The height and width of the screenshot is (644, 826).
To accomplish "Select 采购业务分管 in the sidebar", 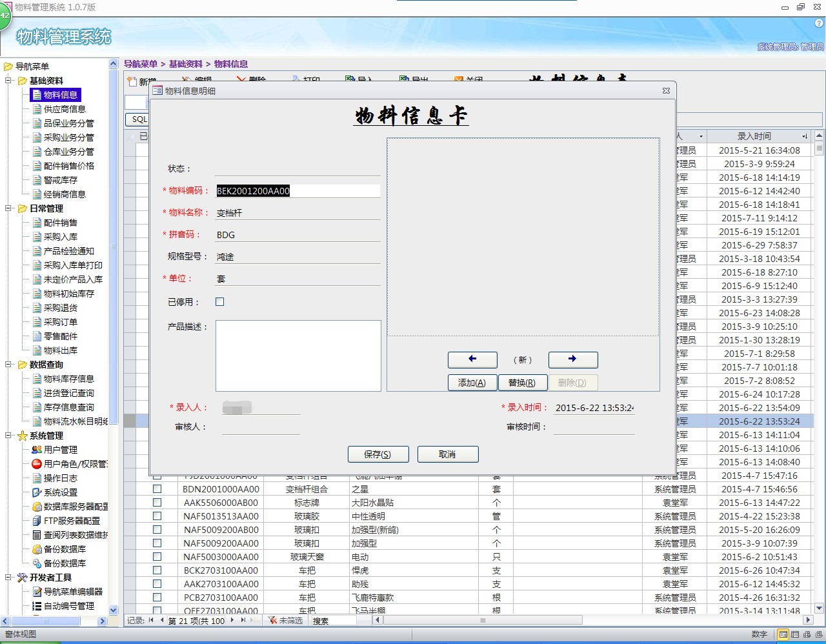I will point(68,137).
